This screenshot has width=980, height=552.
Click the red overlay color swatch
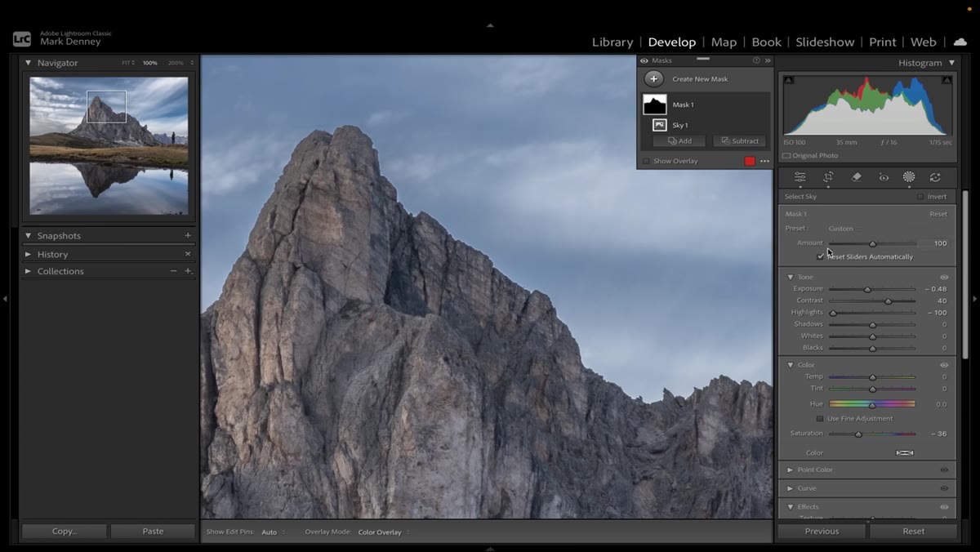tap(750, 161)
